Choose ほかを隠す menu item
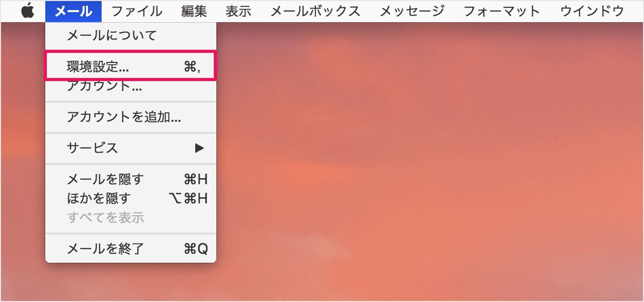Viewport: 644px width, 302px height. [131, 198]
